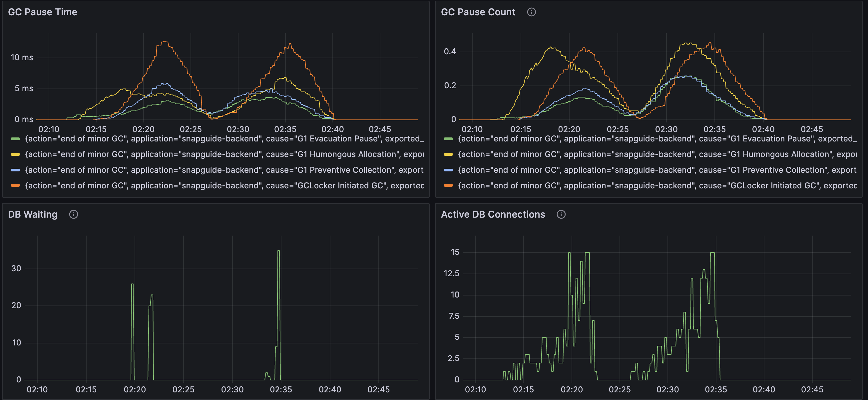Click Active DB Connections peak near 02:20
This screenshot has width=868, height=400.
pos(570,253)
